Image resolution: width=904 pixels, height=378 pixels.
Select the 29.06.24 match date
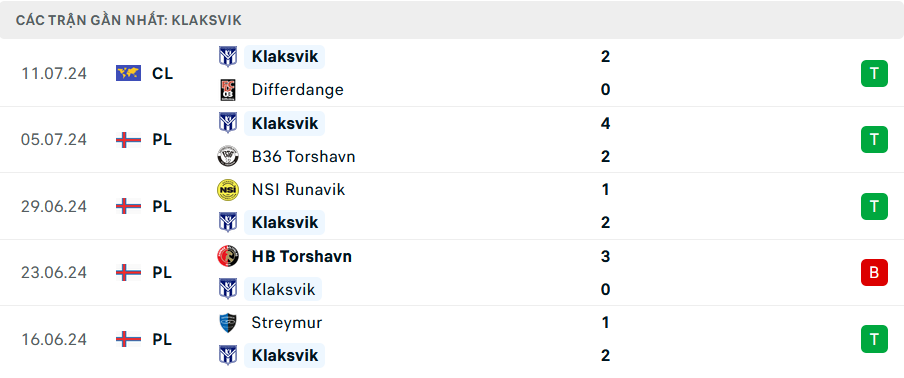click(54, 206)
